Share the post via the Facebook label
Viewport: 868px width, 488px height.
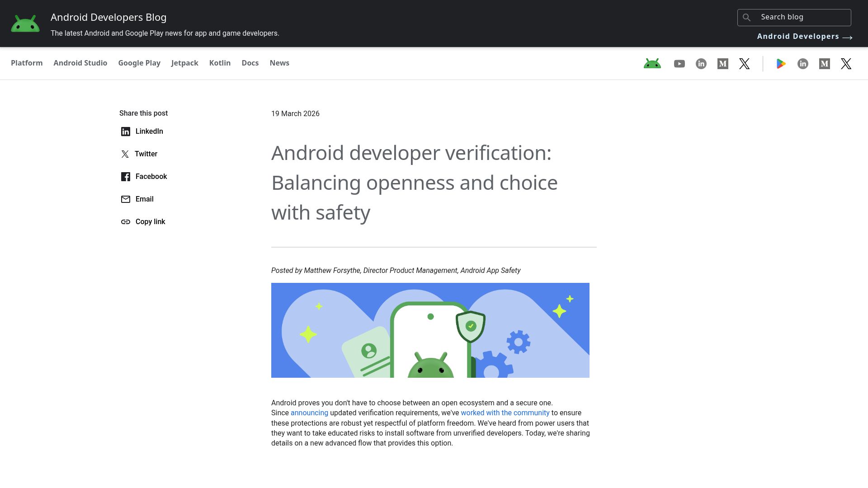151,177
